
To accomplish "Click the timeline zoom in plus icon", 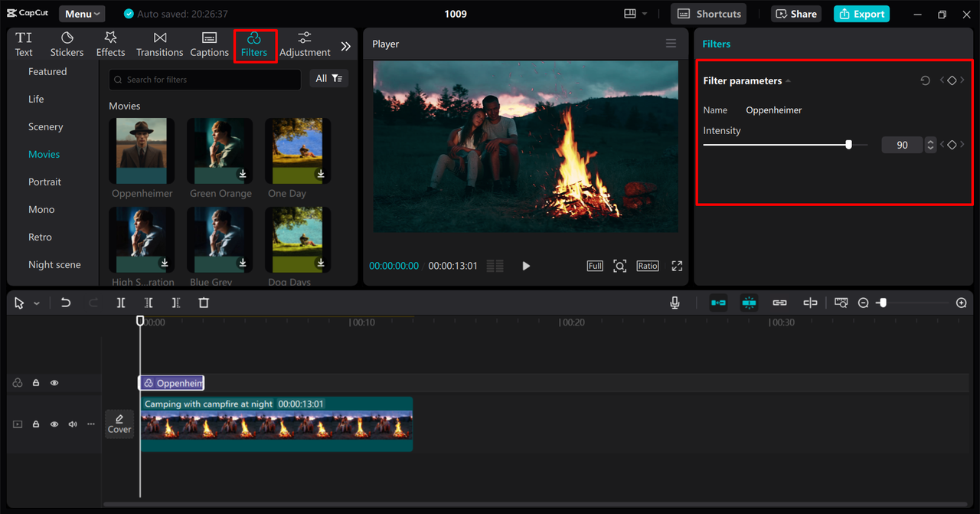I will click(x=962, y=303).
